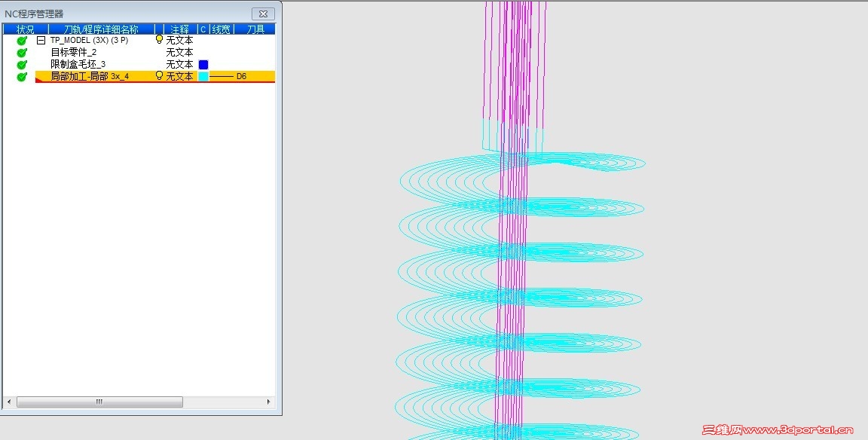Click the 无文本 comment of 限制盒毛坯_3
This screenshot has height=440, width=868.
pyautogui.click(x=179, y=65)
